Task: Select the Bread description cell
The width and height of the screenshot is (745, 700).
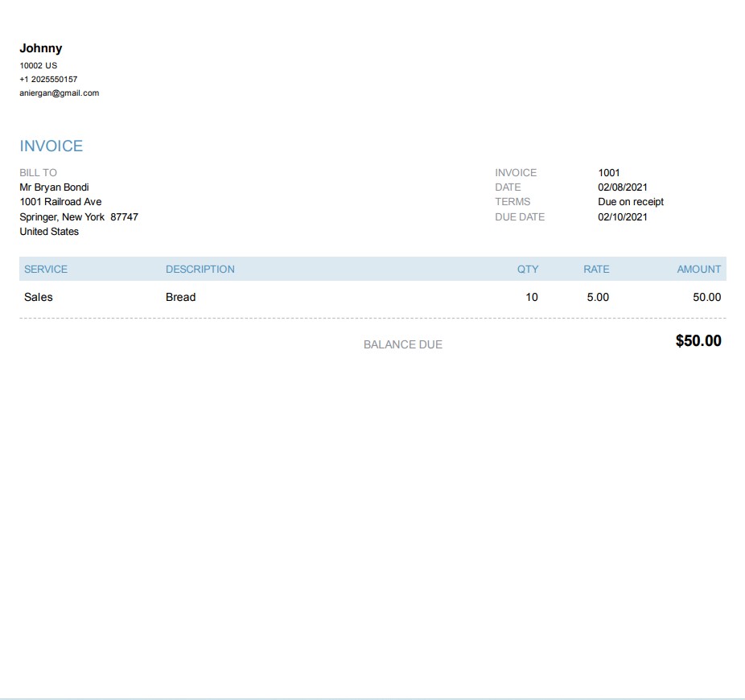Action: pos(180,298)
